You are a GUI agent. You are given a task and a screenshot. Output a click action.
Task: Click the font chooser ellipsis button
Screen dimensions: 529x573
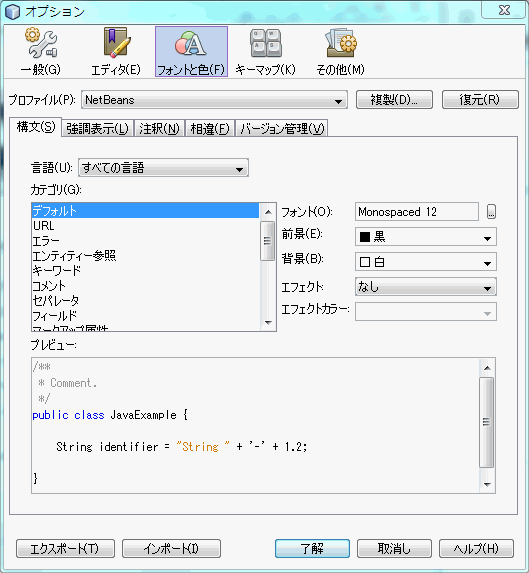[x=491, y=212]
